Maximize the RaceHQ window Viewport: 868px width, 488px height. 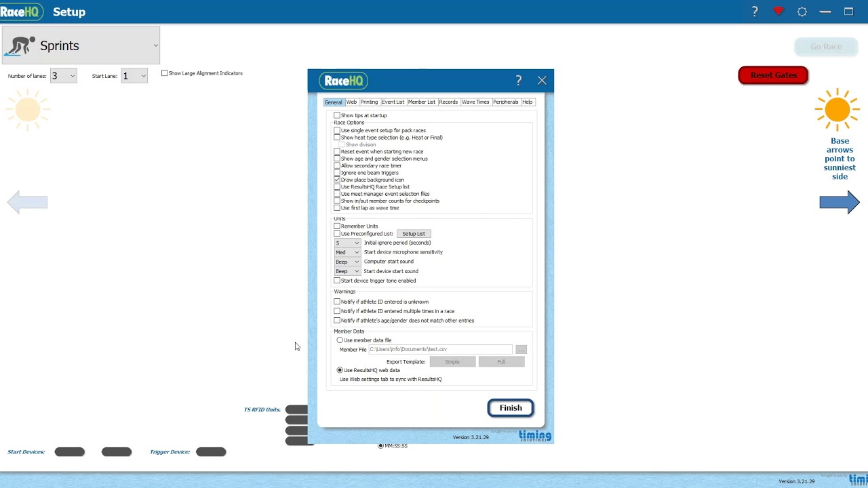tap(848, 12)
